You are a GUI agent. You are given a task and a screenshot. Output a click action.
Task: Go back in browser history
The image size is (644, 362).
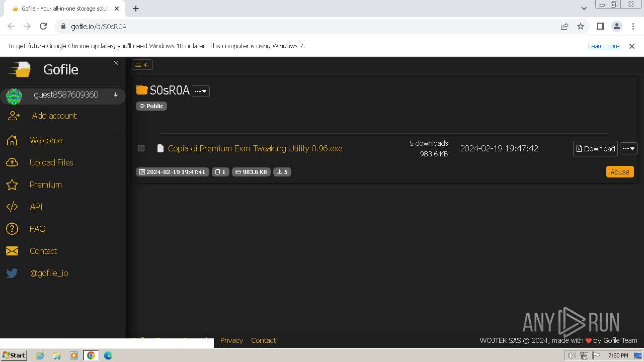pyautogui.click(x=11, y=26)
